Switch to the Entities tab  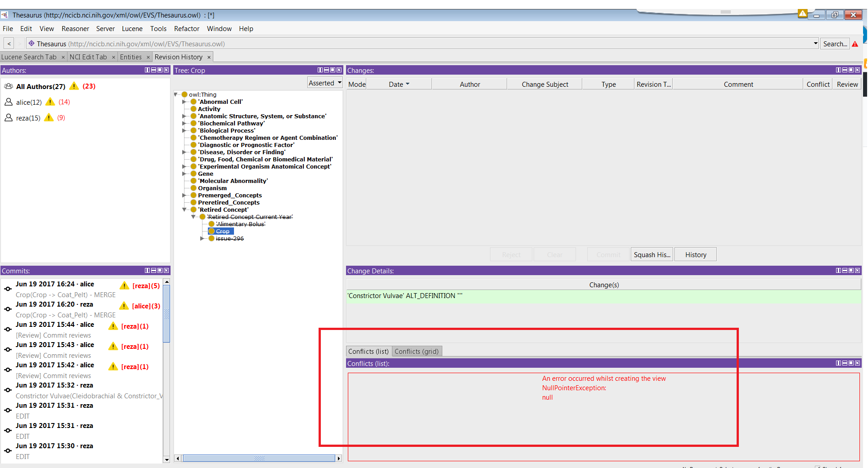coord(131,57)
